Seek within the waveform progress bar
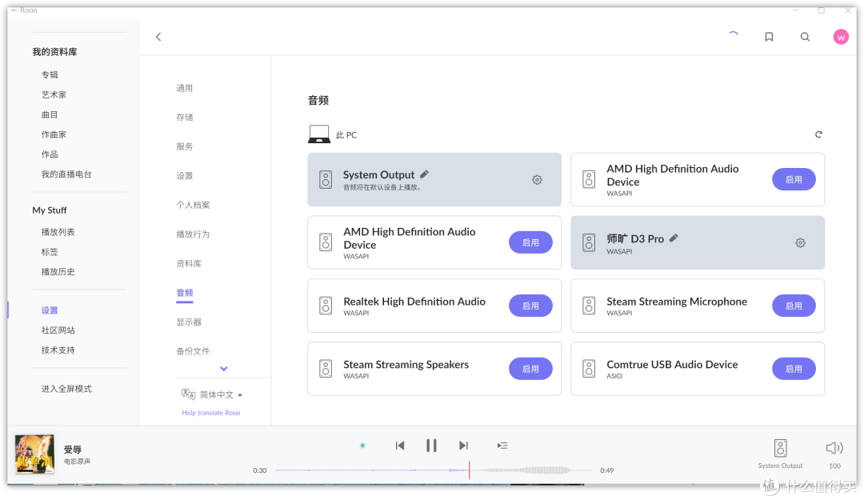The height and width of the screenshot is (504, 864). click(x=434, y=470)
